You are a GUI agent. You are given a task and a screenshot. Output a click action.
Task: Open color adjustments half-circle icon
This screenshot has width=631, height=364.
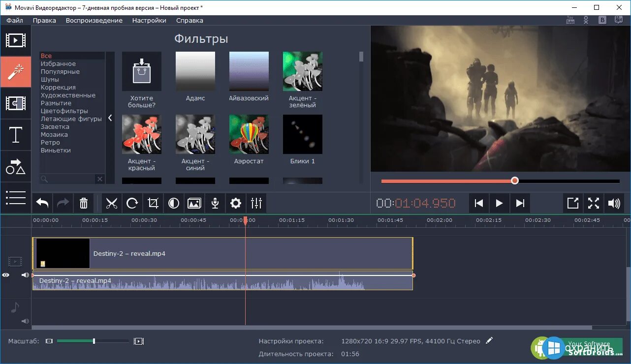tap(174, 203)
